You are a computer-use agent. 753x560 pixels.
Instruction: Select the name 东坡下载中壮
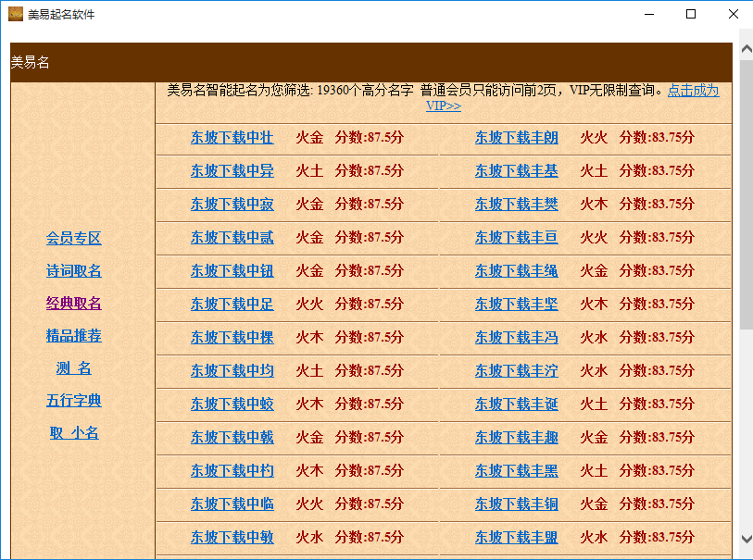(x=231, y=138)
